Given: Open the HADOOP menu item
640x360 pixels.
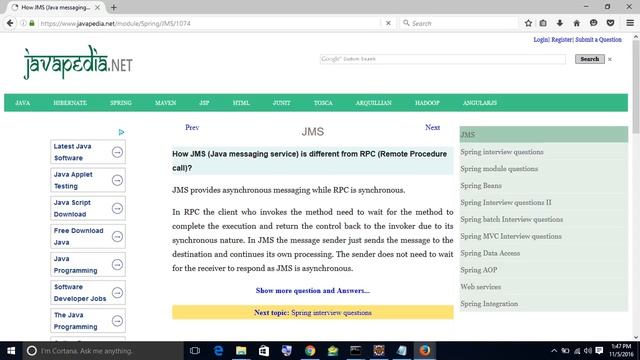Looking at the screenshot, I should tap(427, 103).
